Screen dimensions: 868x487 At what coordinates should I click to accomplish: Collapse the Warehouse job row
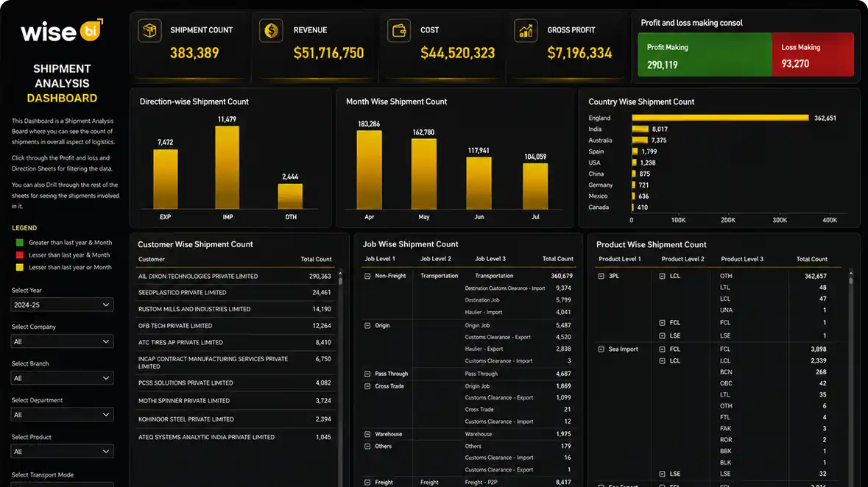[x=367, y=435]
